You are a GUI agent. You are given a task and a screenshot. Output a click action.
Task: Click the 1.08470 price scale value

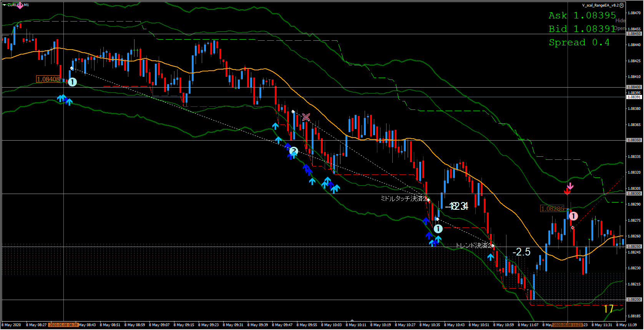(634, 13)
